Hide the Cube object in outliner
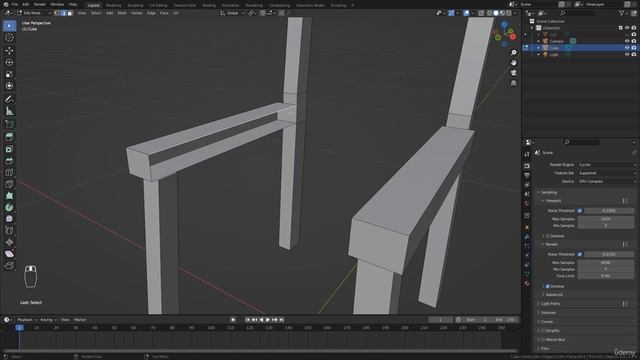The height and width of the screenshot is (360, 640). tap(627, 48)
